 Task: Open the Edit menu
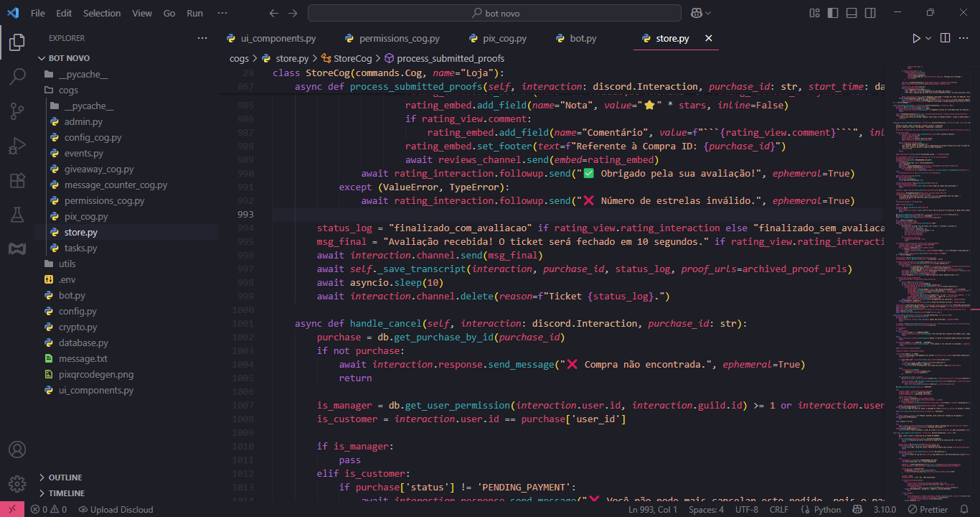(x=64, y=13)
